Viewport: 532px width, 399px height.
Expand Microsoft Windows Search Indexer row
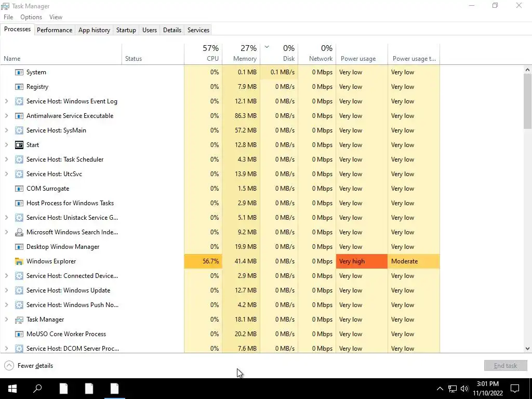click(6, 232)
